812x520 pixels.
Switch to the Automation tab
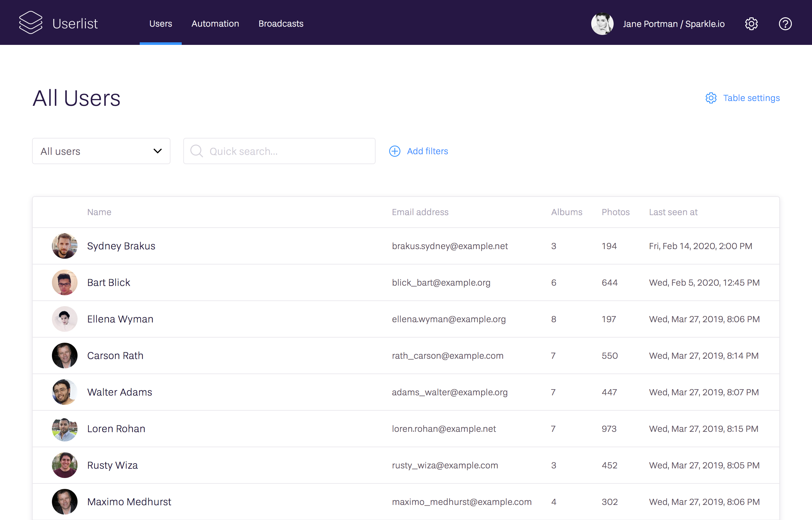[x=215, y=24]
